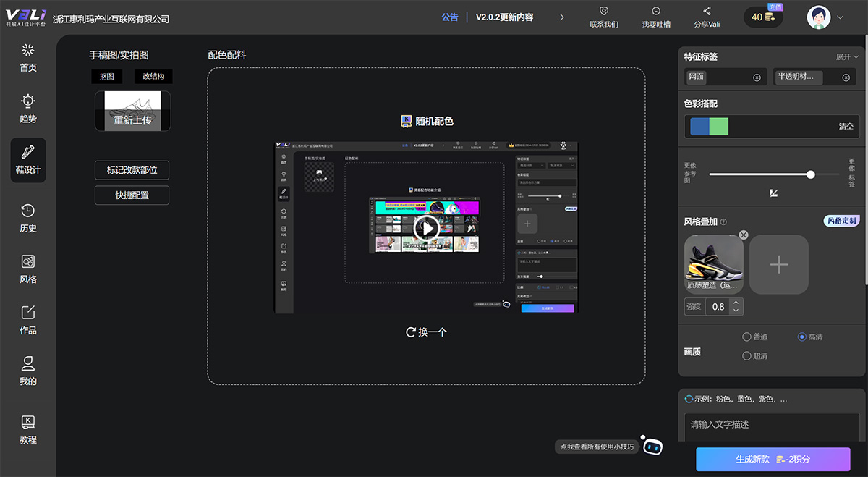The width and height of the screenshot is (868, 477).
Task: Remove the 网面 feature tag
Action: (x=757, y=77)
